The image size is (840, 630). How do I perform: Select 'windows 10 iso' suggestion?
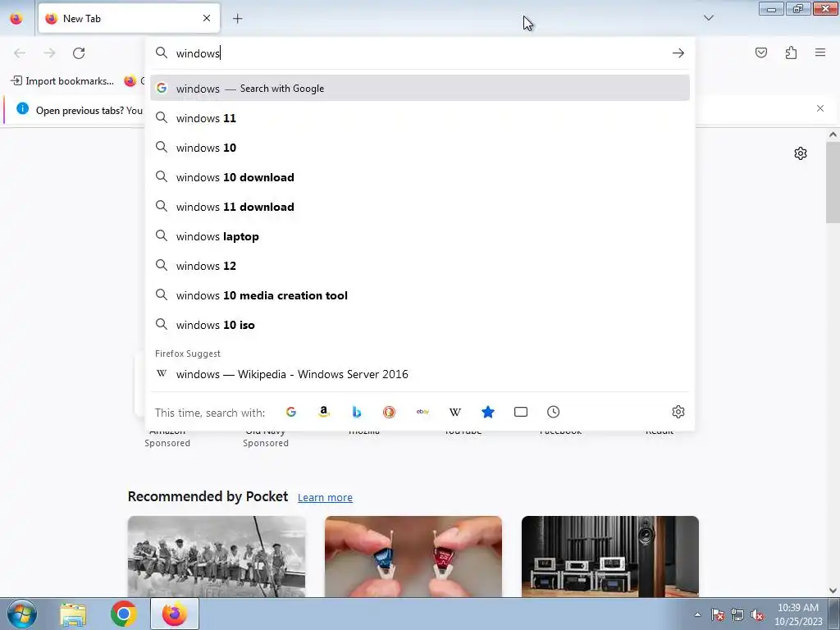tap(420, 325)
